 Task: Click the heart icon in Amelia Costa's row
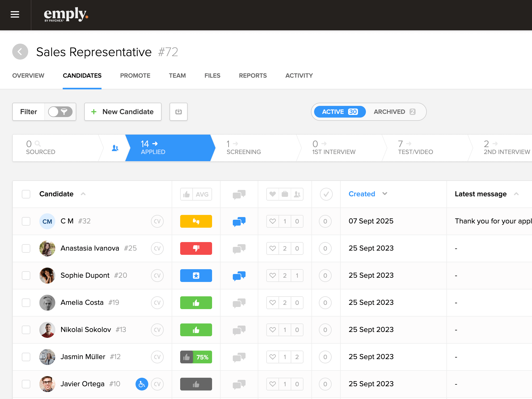coord(273,303)
